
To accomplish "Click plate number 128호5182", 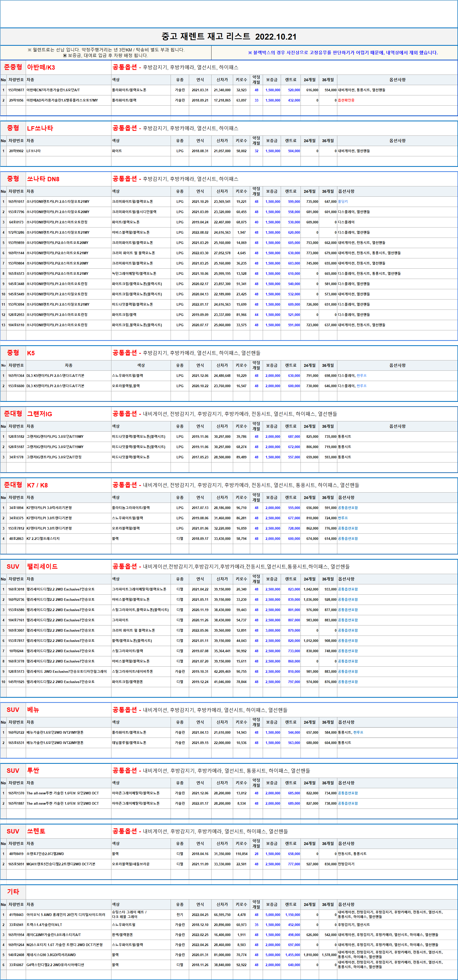I will tap(16, 437).
